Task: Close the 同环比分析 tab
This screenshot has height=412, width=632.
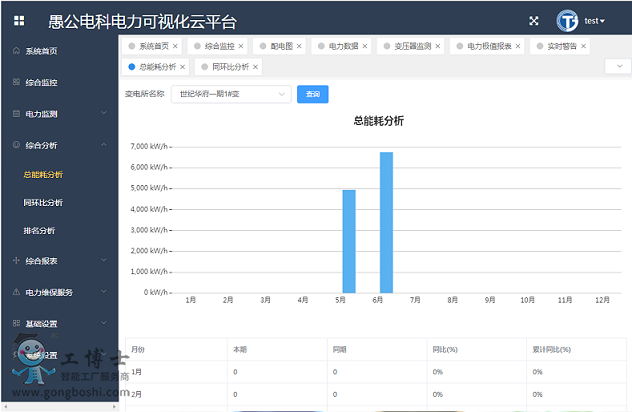Action: coord(255,67)
